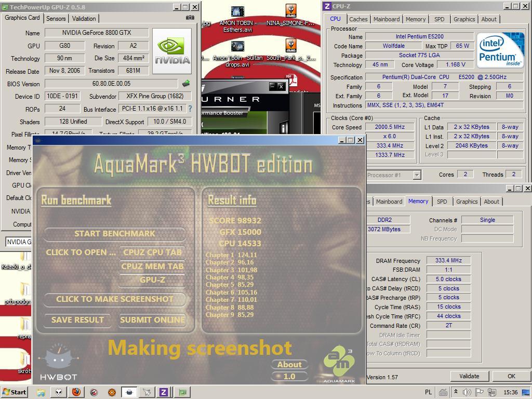This screenshot has height=399, width=532.
Task: Open the Caches tab in CPU-Z
Action: coord(358,19)
